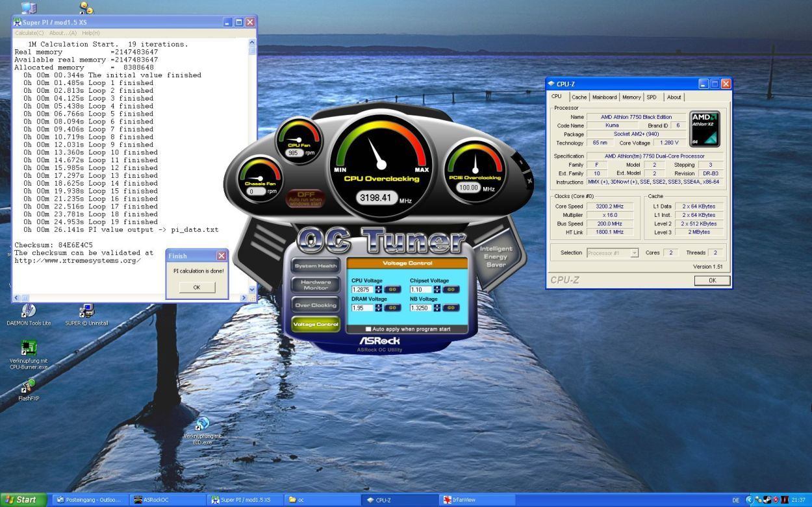The image size is (812, 507).
Task: Open About menu in Super PI
Action: pos(62,33)
